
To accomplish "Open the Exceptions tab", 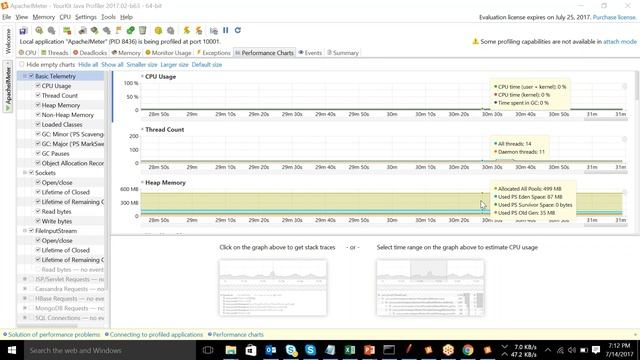I will coord(214,53).
